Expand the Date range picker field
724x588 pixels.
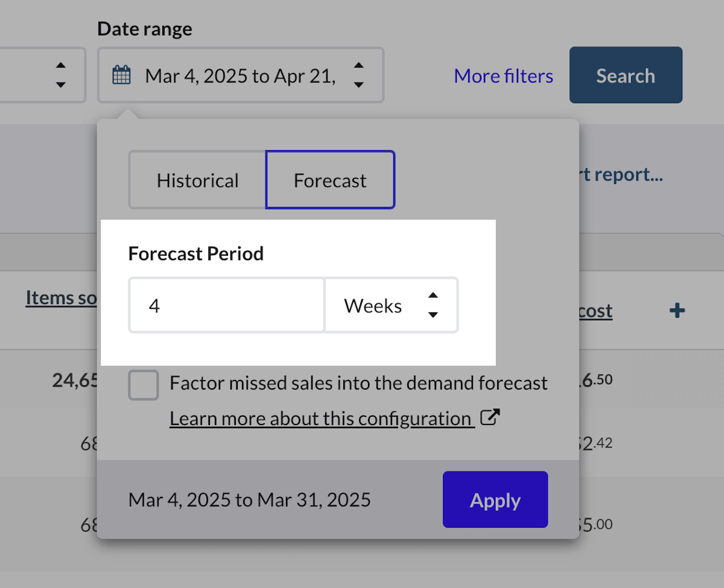[x=240, y=76]
